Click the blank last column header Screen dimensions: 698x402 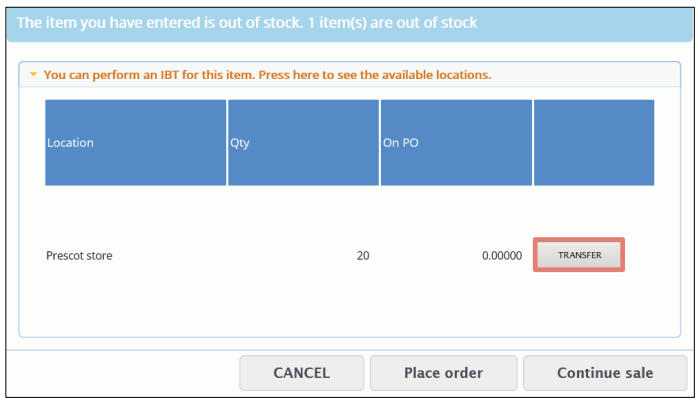pos(594,142)
